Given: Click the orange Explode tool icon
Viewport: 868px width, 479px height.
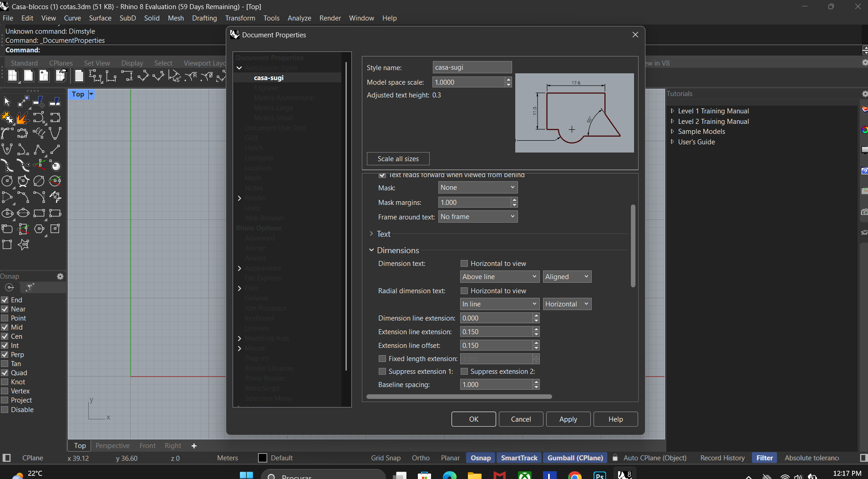Looking at the screenshot, I should point(23,118).
